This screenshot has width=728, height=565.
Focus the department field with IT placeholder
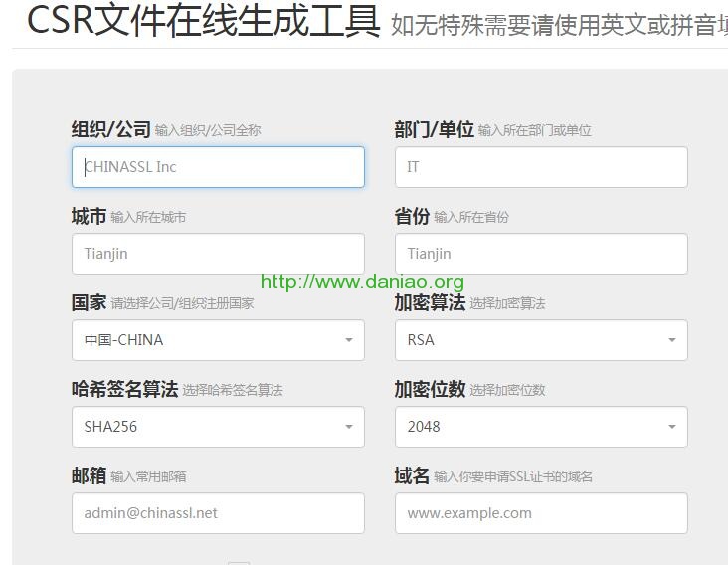[x=541, y=167]
